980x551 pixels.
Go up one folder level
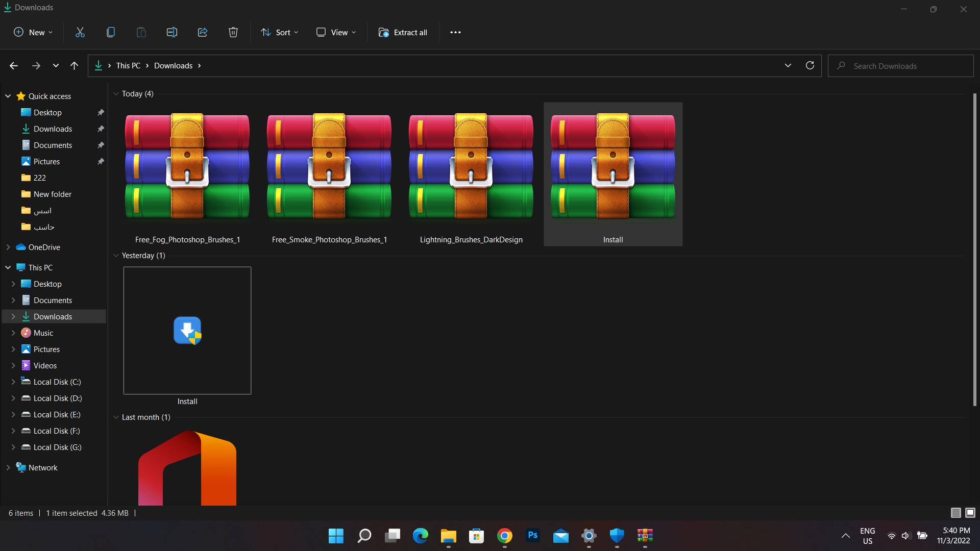click(74, 65)
